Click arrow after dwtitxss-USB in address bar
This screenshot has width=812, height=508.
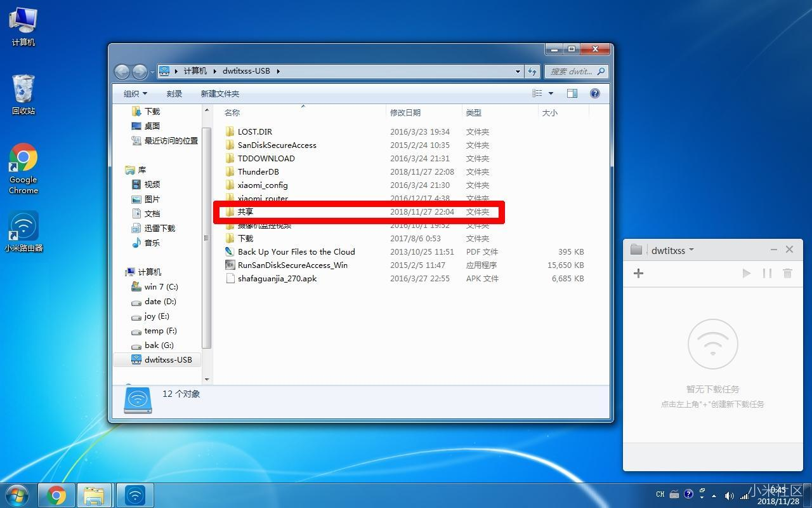(x=278, y=71)
